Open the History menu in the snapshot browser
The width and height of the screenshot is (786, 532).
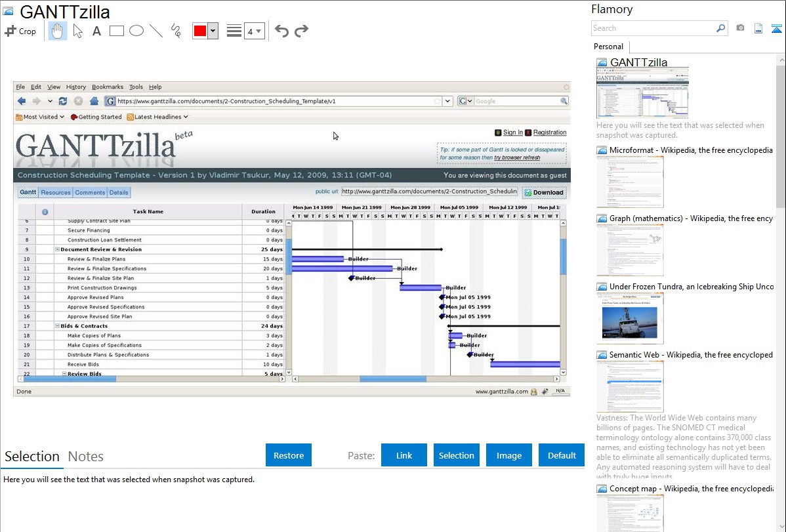click(75, 87)
